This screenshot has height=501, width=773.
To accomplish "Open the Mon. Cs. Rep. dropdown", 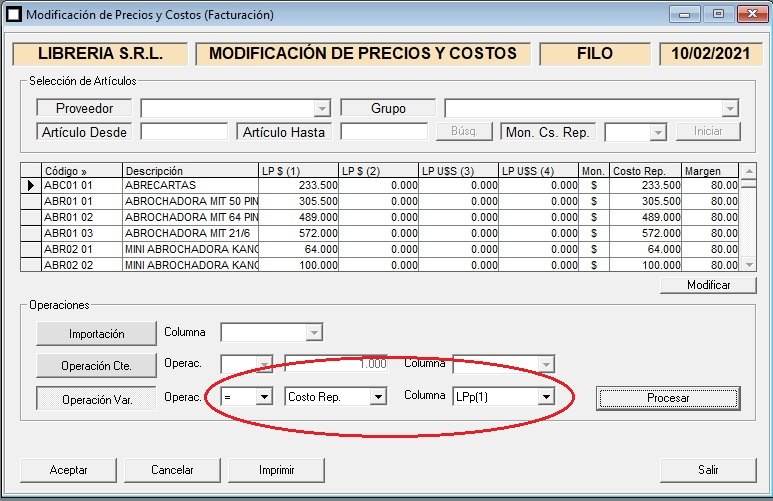I will (x=657, y=132).
